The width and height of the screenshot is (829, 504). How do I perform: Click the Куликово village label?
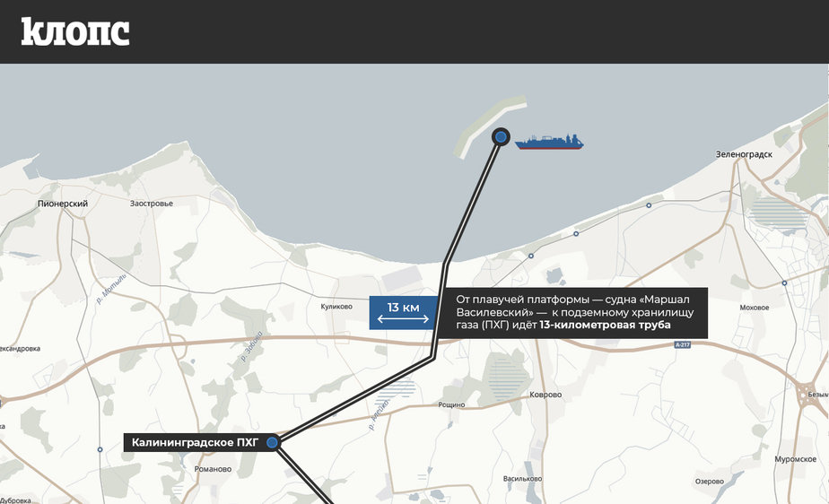(336, 307)
